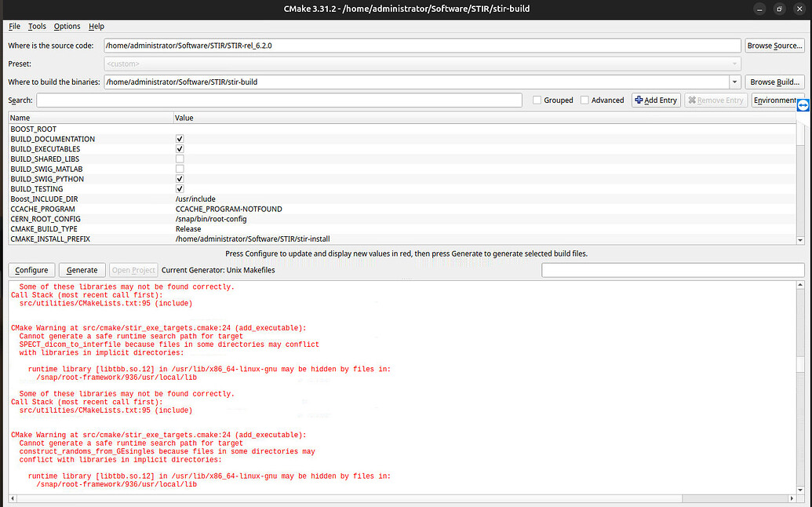Click Browse Source to pick source directory
This screenshot has width=812, height=507.
(x=774, y=45)
